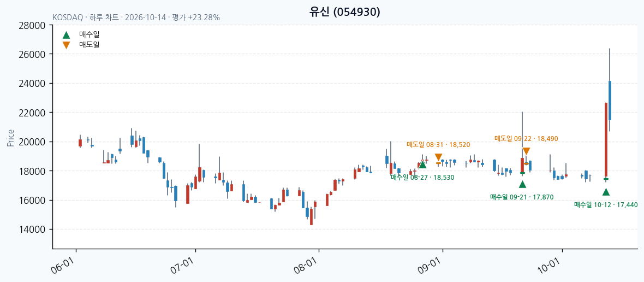The width and height of the screenshot is (644, 282).
Task: Click the 14000 y-axis label
Action: (x=32, y=230)
